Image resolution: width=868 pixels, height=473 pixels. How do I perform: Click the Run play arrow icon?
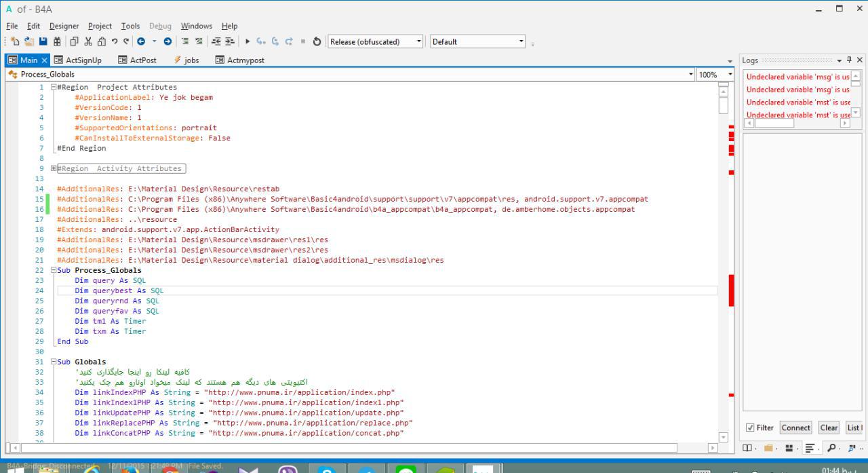(248, 41)
